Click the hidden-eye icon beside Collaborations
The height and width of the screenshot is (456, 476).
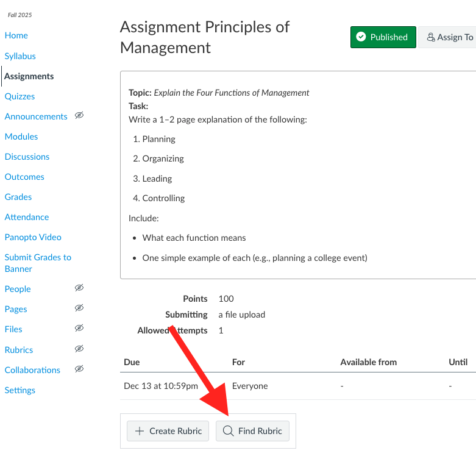79,369
